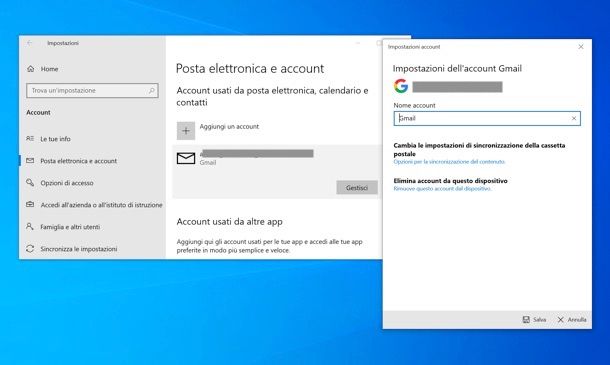Click the briefcase icon in the sidebar
The height and width of the screenshot is (365, 610).
tap(30, 204)
